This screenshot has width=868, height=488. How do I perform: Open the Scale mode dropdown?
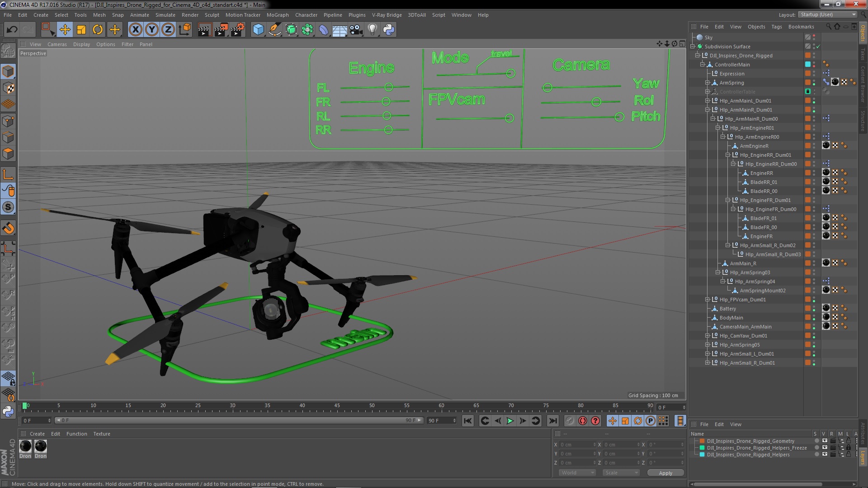pos(622,473)
